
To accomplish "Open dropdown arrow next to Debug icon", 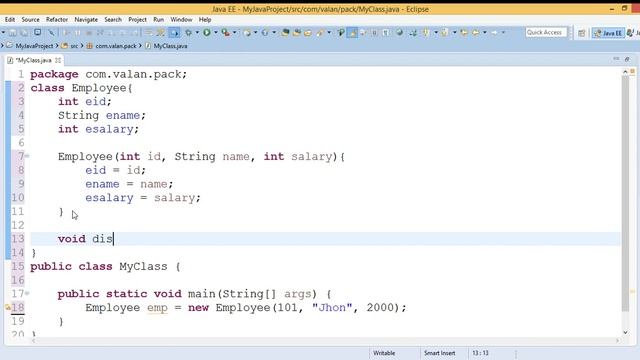I will [x=197, y=32].
